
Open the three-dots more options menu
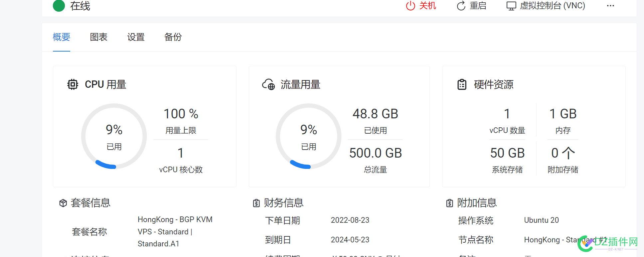click(x=610, y=6)
